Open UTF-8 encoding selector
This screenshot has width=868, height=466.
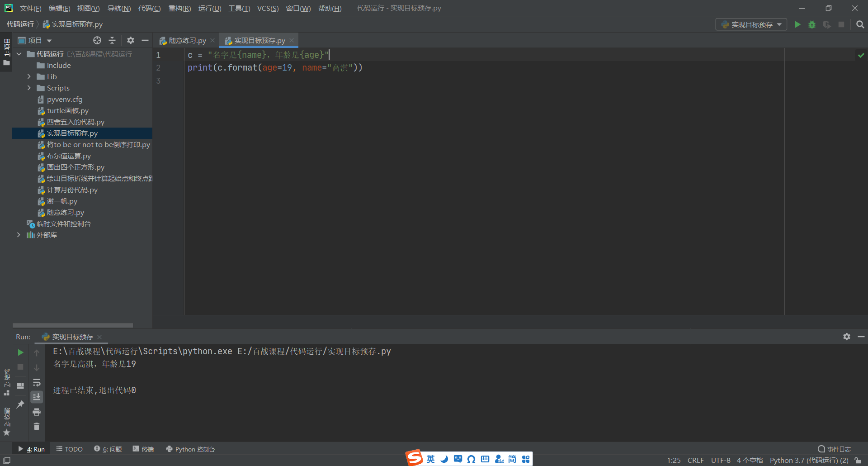[x=721, y=460]
